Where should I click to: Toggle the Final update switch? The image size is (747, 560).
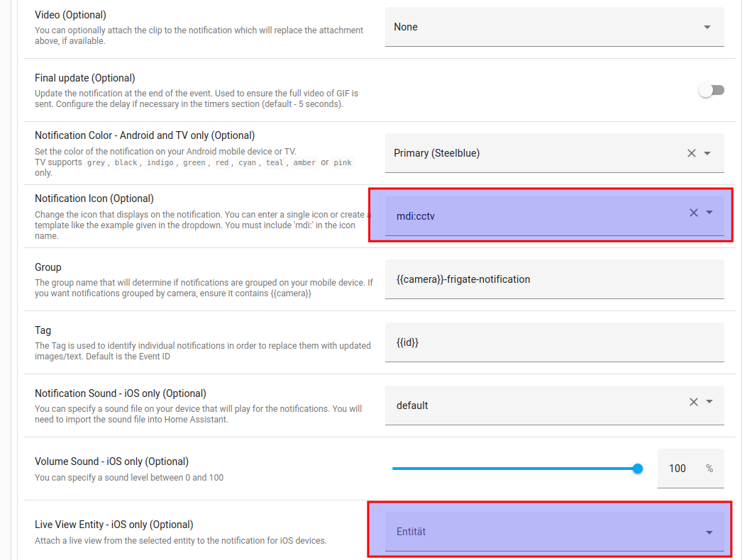(x=711, y=90)
